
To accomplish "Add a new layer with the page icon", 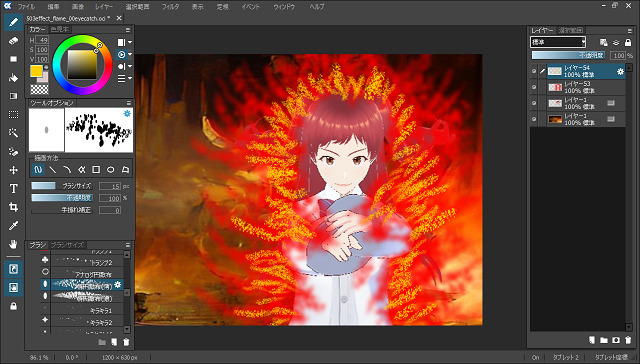I will pyautogui.click(x=591, y=340).
